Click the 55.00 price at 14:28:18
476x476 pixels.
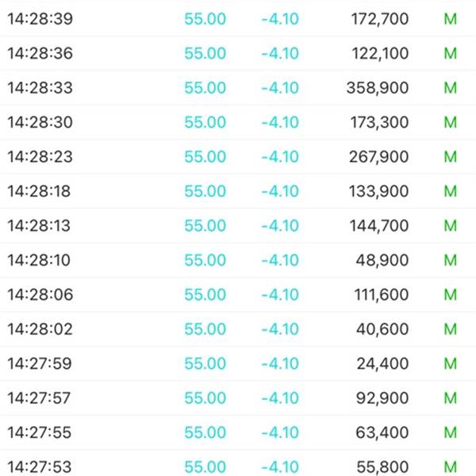pos(205,191)
